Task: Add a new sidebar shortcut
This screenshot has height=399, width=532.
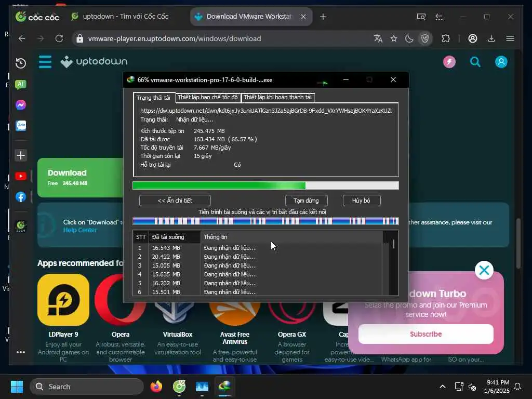Action: pos(21,155)
